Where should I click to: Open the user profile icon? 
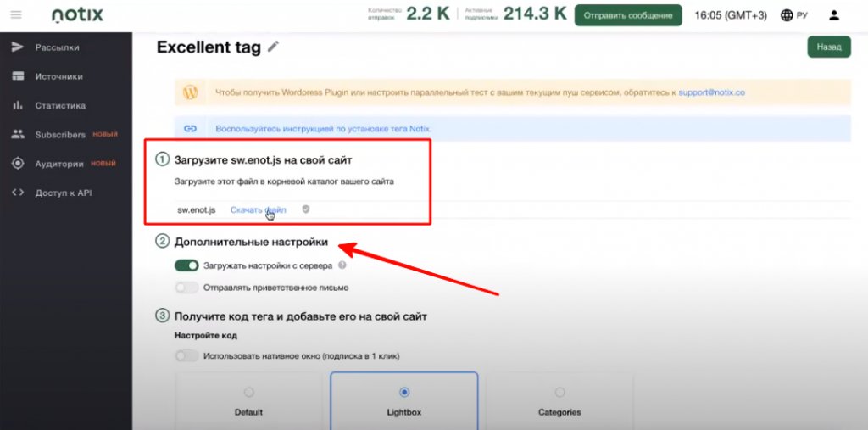point(834,15)
